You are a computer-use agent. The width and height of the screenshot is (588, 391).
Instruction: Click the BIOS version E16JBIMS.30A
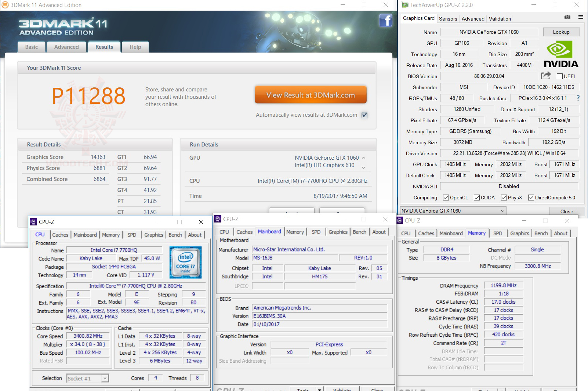(320, 316)
